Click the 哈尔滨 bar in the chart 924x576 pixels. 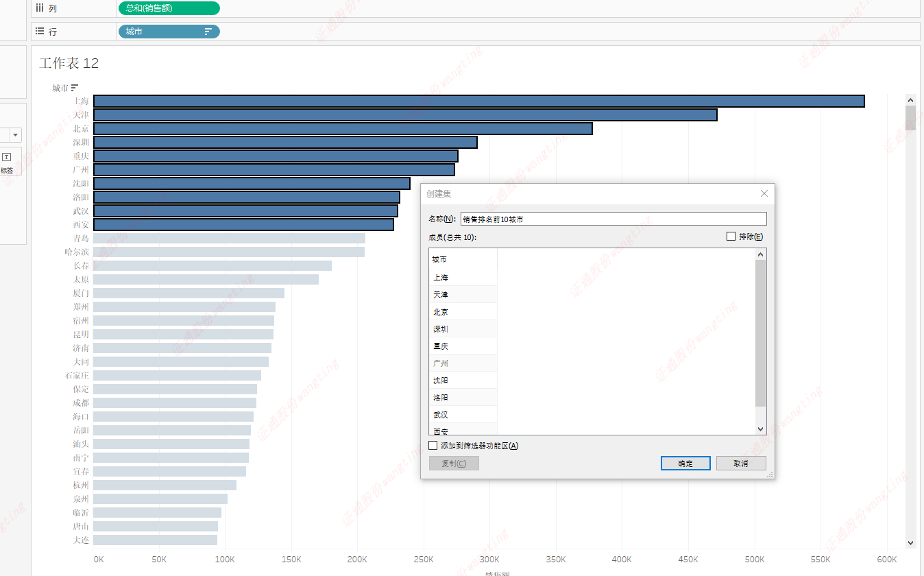(229, 252)
